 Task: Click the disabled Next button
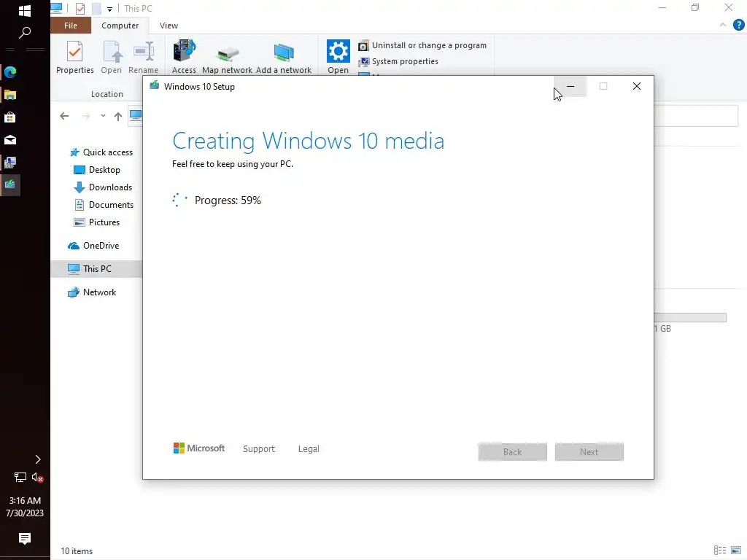click(589, 452)
